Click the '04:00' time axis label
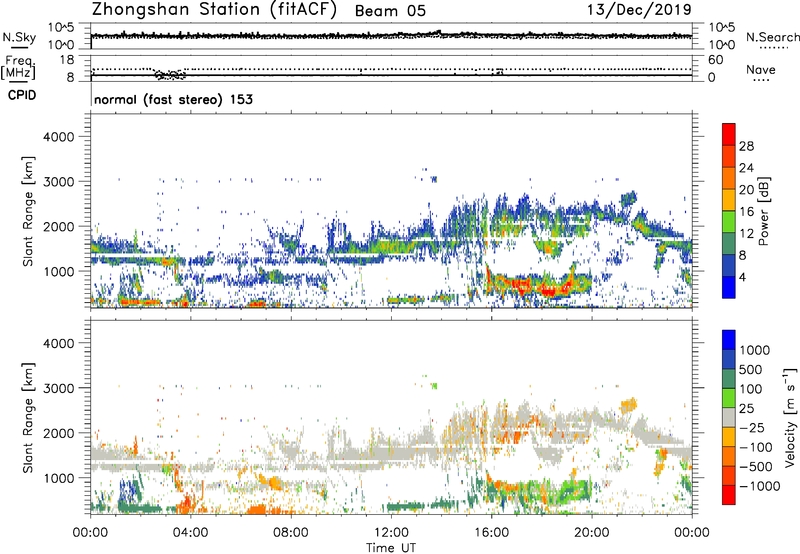Image resolution: width=800 pixels, height=554 pixels. coord(190,533)
